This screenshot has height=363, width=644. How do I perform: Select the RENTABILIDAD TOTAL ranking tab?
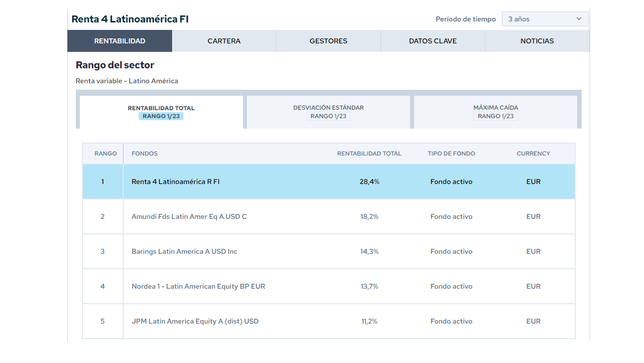[x=161, y=112]
